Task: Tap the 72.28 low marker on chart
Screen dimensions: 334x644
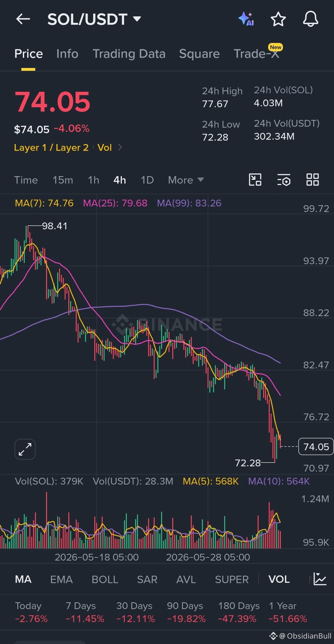Action: click(248, 463)
